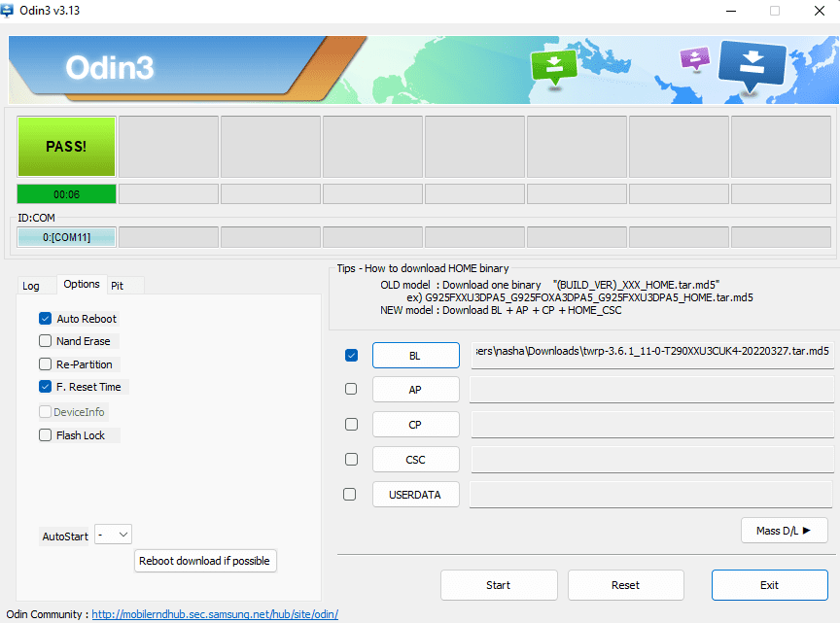Screen dimensions: 840x623
Task: Enable the Flash Lock checkbox
Action: 46,435
